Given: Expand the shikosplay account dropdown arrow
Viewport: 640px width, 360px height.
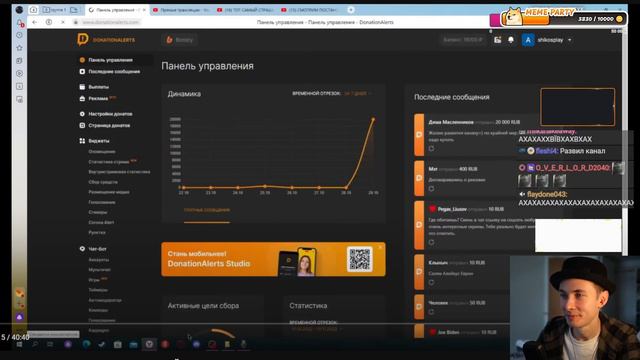Looking at the screenshot, I should 569,40.
